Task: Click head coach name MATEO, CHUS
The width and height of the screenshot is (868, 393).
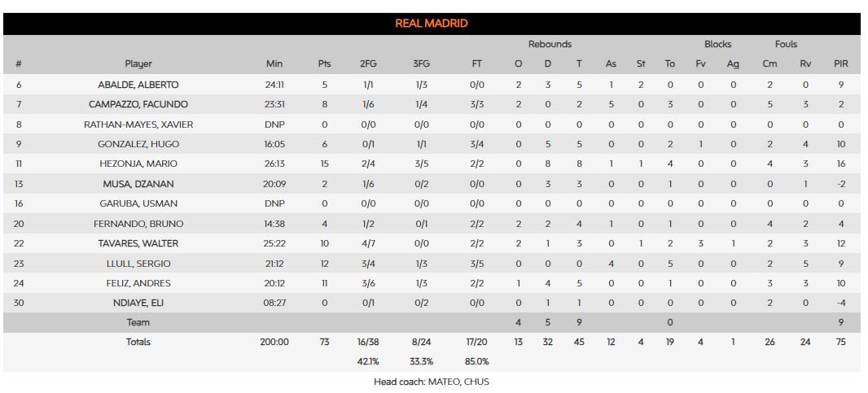Action: [458, 382]
